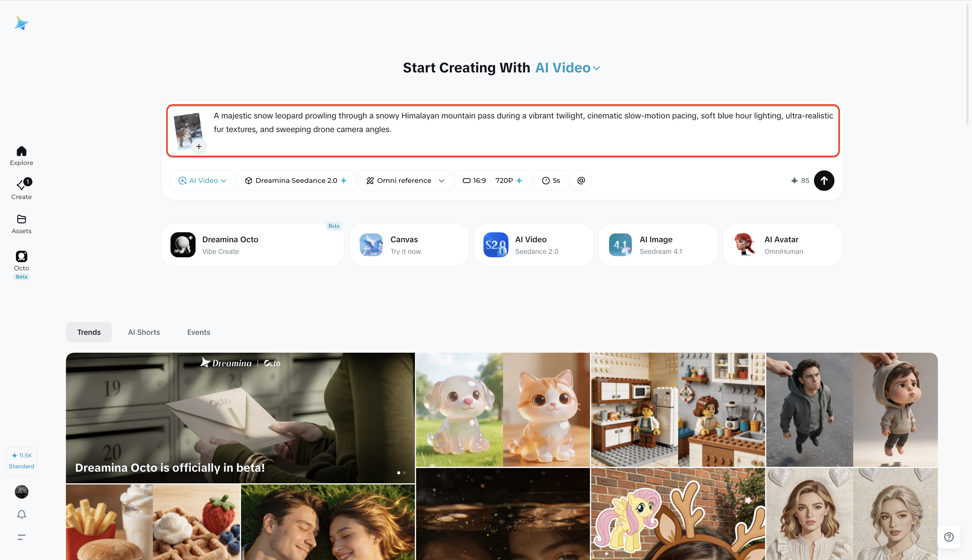Screen dimensions: 972x560
Task: Open the 16:9 720P aspect ratio settings
Action: [493, 180]
